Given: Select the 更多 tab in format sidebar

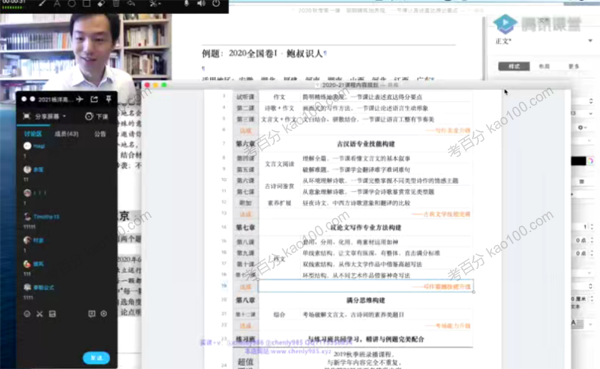Looking at the screenshot, I should [x=574, y=66].
